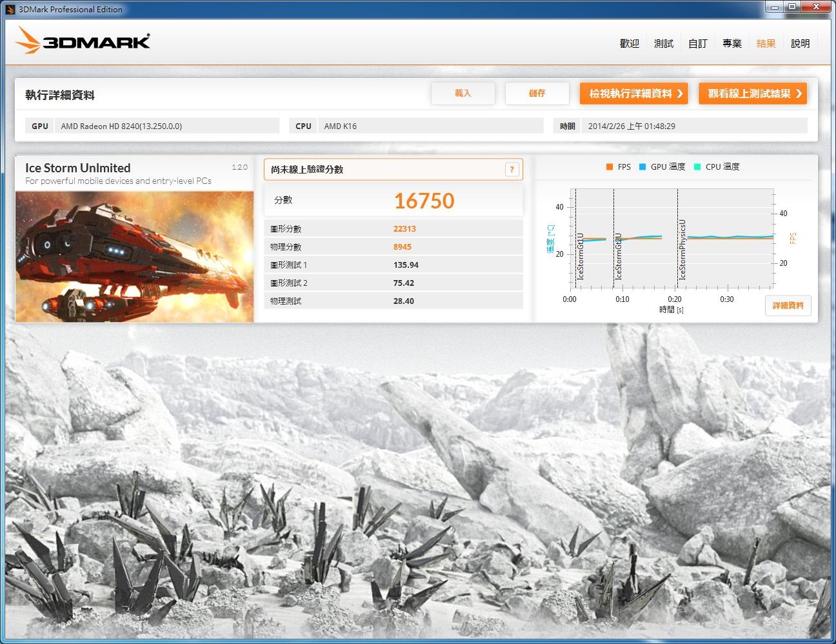The height and width of the screenshot is (644, 836).
Task: Open the question mark help for score validation
Action: coord(512,169)
